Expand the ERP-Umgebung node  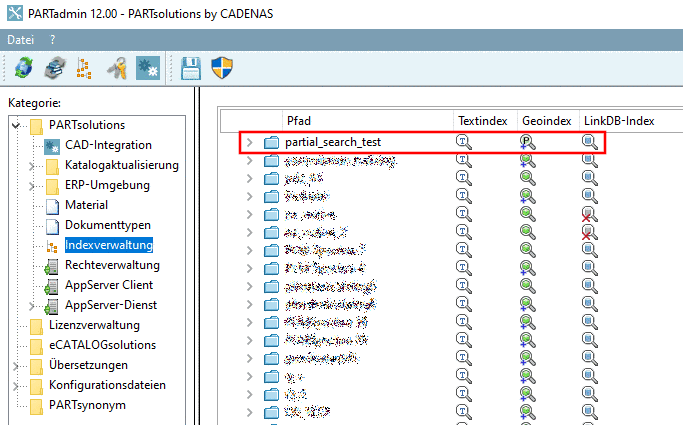click(31, 186)
